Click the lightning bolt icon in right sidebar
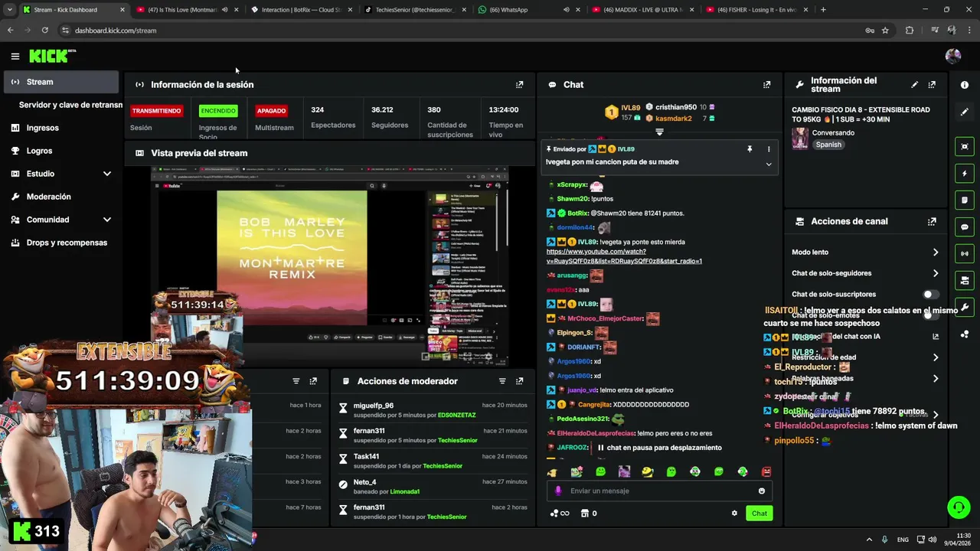The height and width of the screenshot is (551, 980). point(965,173)
